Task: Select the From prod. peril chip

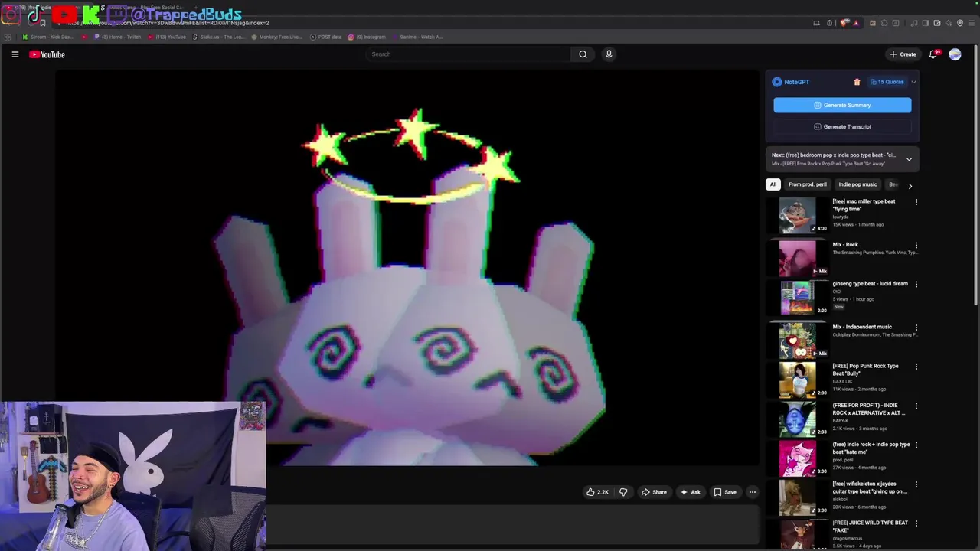Action: click(x=808, y=184)
